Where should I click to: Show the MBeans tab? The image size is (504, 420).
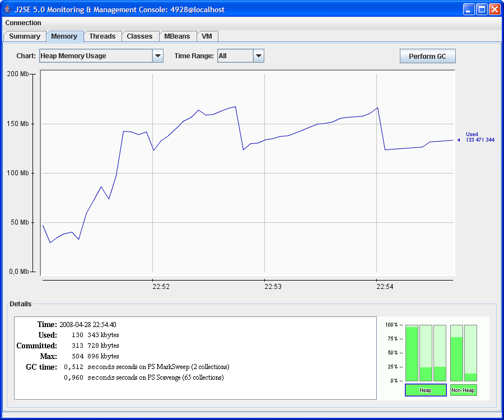click(177, 36)
